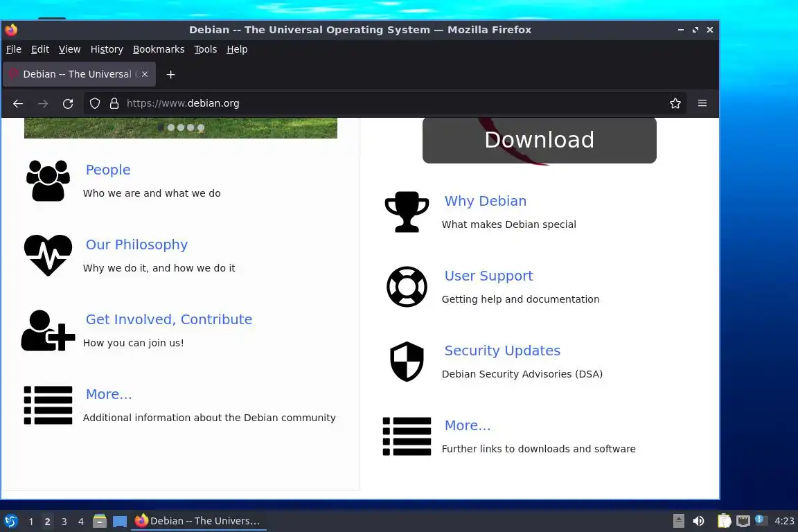Open the file manager from the taskbar
Image resolution: width=798 pixels, height=532 pixels.
100,521
